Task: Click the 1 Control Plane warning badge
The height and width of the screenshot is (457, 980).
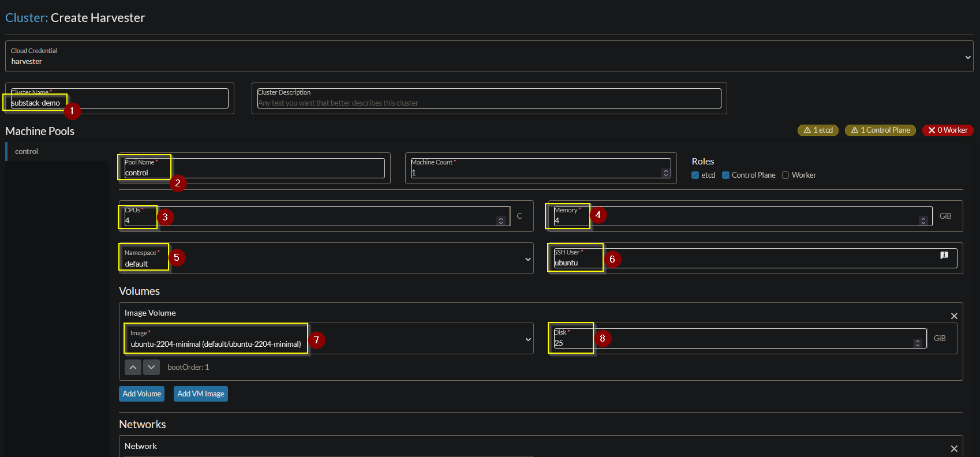Action: click(x=880, y=130)
